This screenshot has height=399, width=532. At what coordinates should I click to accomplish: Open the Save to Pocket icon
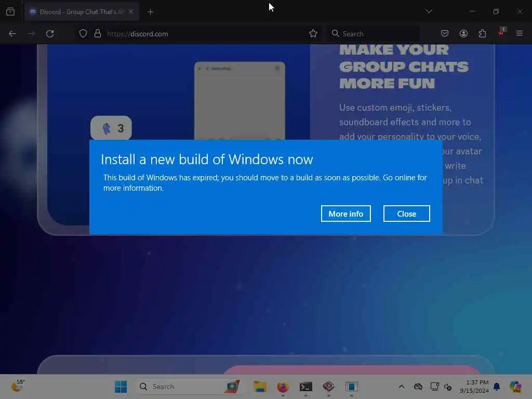tap(445, 34)
